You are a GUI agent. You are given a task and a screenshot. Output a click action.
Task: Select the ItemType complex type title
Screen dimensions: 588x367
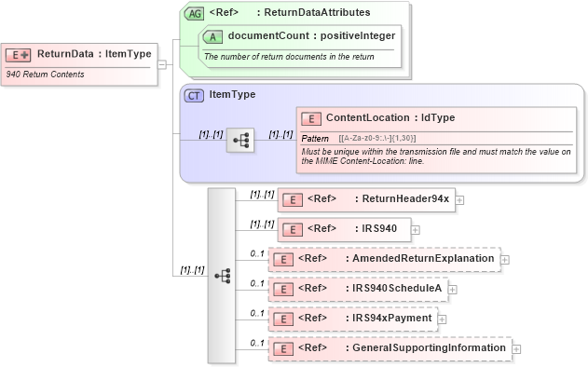[x=232, y=94]
